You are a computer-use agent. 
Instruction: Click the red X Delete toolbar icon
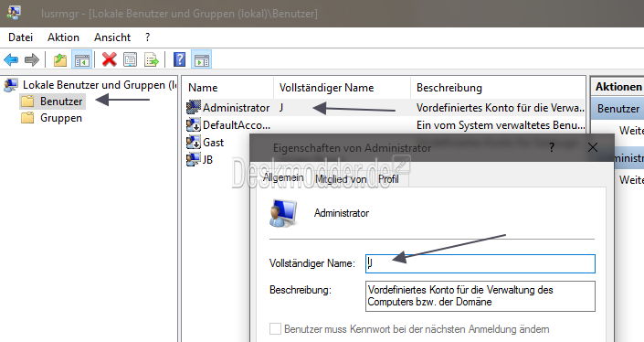[110, 59]
